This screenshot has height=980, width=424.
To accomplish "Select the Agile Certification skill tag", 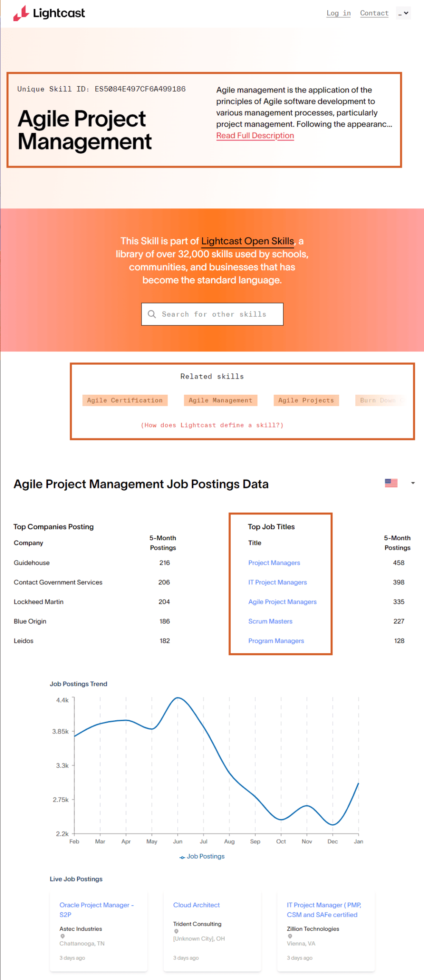I will (125, 400).
